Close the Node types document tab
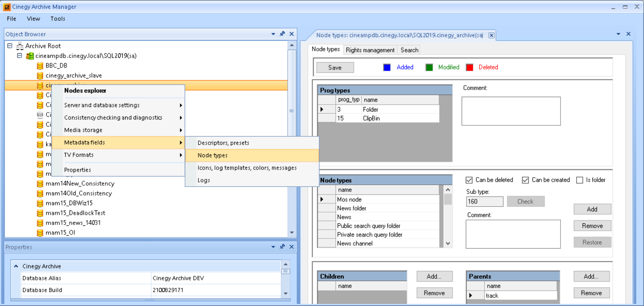This screenshot has width=644, height=306. tap(491, 36)
